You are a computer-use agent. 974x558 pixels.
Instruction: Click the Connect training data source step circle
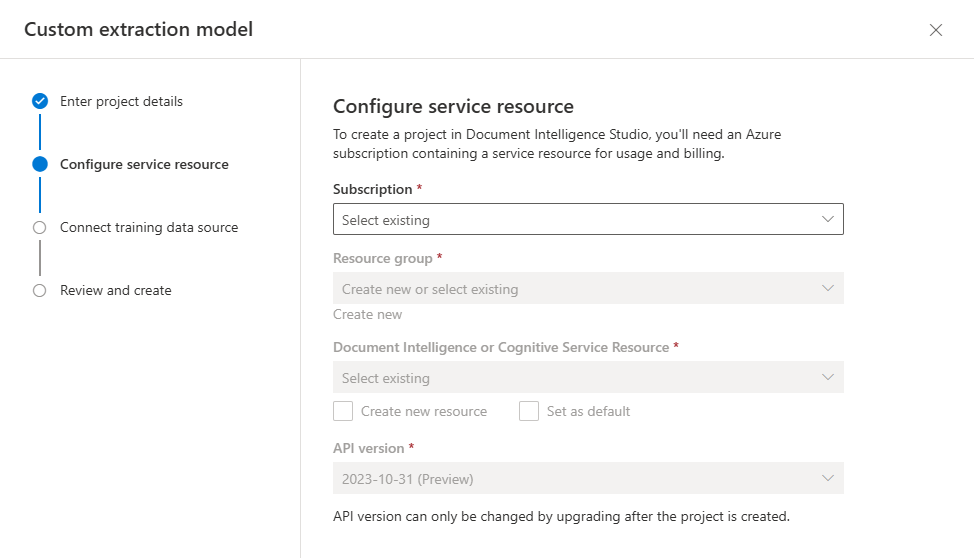coord(40,227)
